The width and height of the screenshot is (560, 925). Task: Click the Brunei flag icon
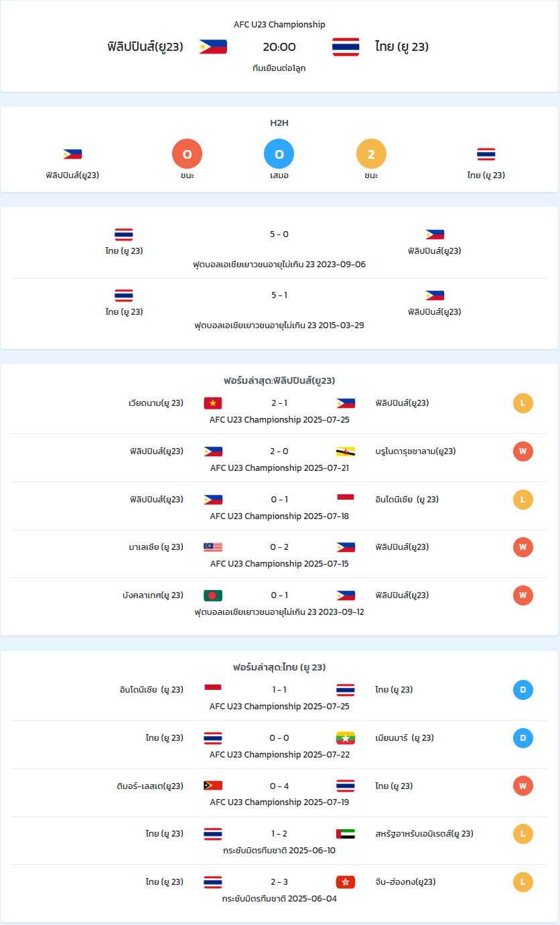click(346, 451)
